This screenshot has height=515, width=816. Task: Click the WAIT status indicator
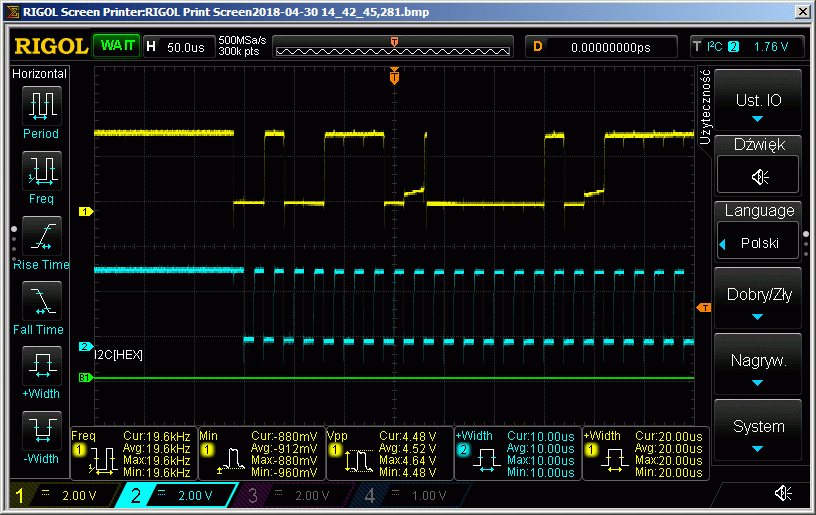coord(117,46)
